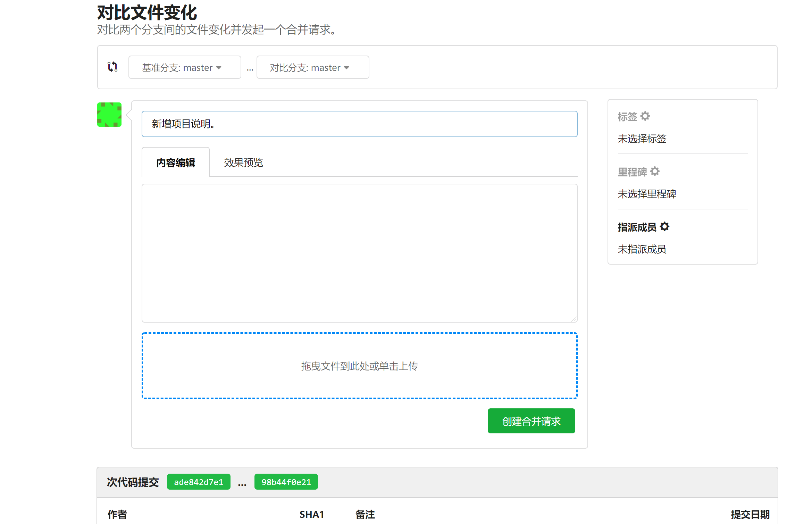The width and height of the screenshot is (812, 524).
Task: Click the file upload drop zone
Action: pos(359,366)
